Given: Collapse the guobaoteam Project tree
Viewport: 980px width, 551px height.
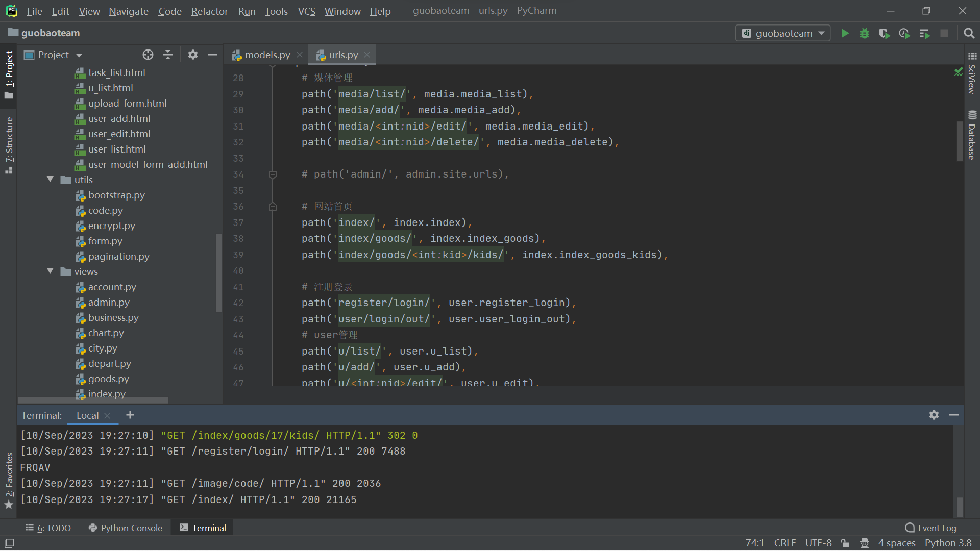Looking at the screenshot, I should (x=168, y=55).
